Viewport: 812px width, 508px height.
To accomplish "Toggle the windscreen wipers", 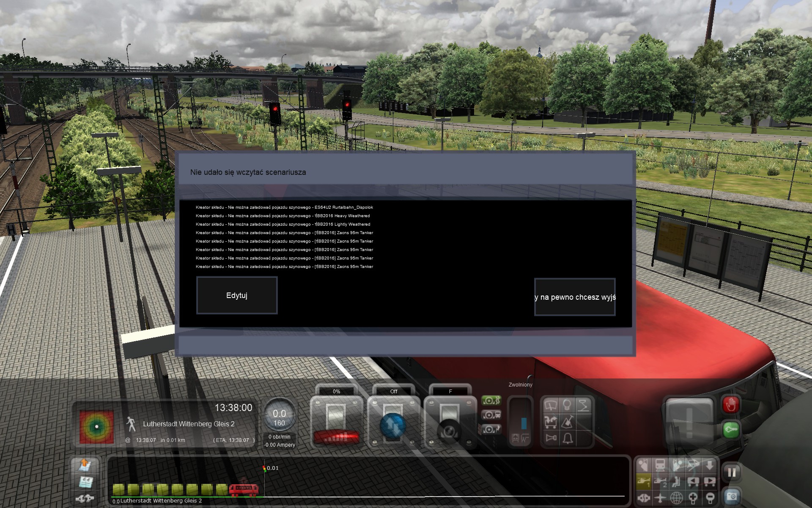I will coord(551,406).
